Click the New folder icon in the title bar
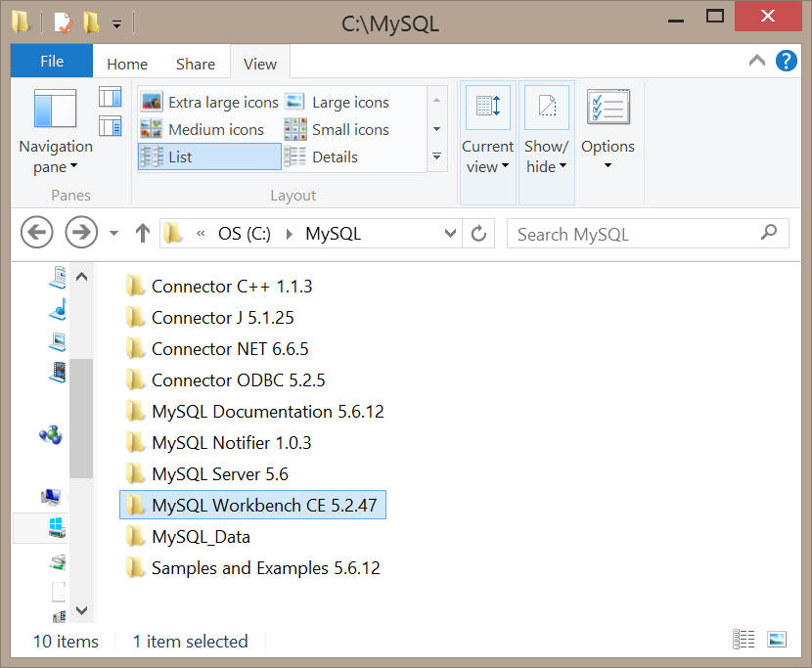The image size is (812, 668). pyautogui.click(x=91, y=22)
